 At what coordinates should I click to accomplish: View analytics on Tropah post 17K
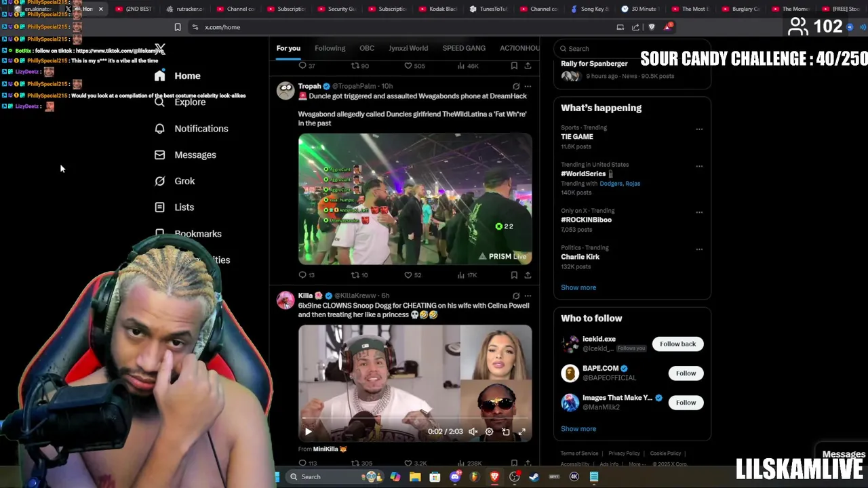pos(467,274)
